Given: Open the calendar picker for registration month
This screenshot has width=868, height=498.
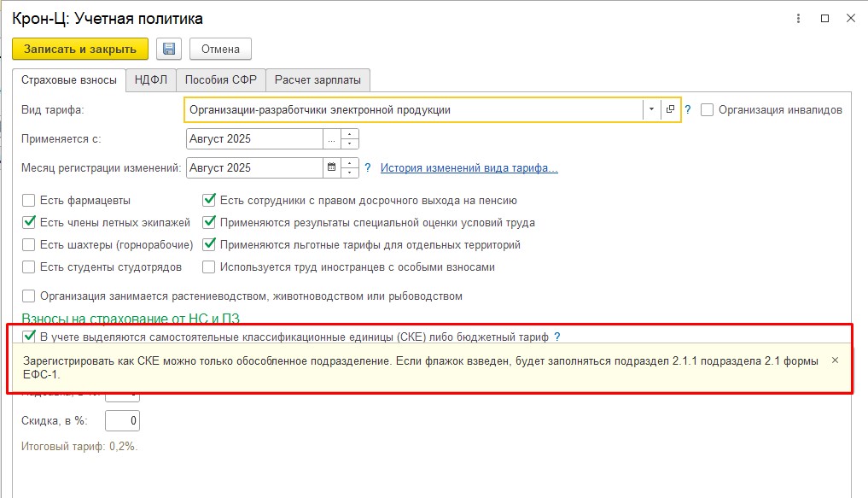Looking at the screenshot, I should click(x=332, y=168).
